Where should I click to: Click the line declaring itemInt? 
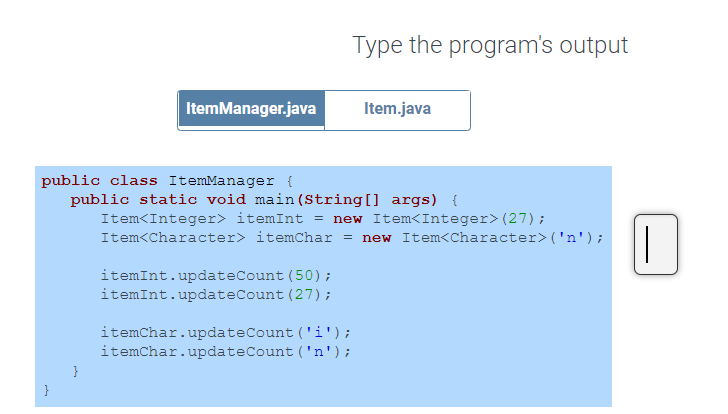[323, 219]
